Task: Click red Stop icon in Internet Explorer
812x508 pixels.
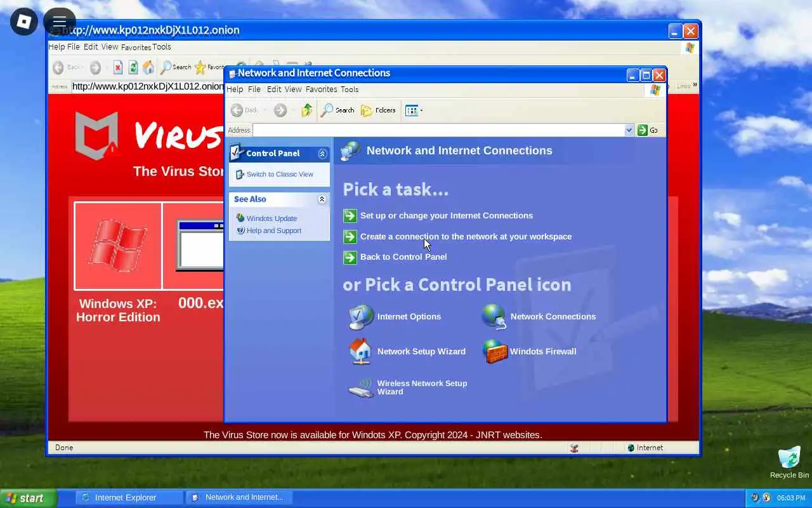Action: tap(118, 67)
